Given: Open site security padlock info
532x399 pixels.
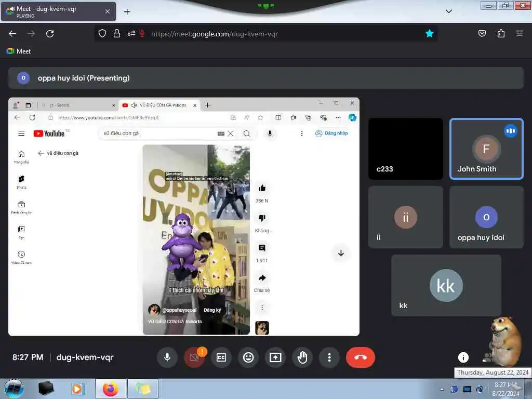Looking at the screenshot, I should [117, 34].
